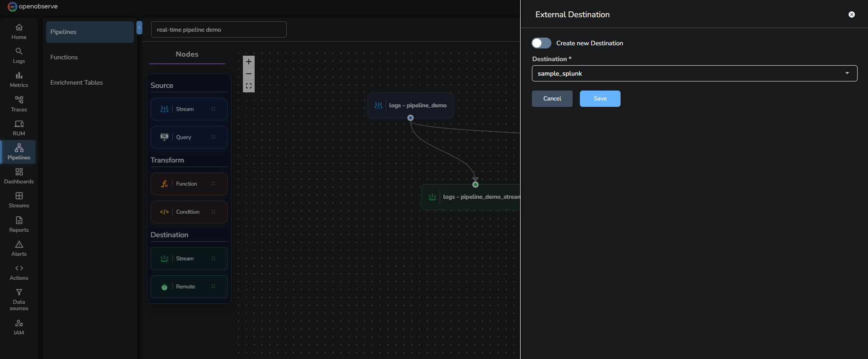
Task: Click the Cancel button
Action: click(552, 99)
